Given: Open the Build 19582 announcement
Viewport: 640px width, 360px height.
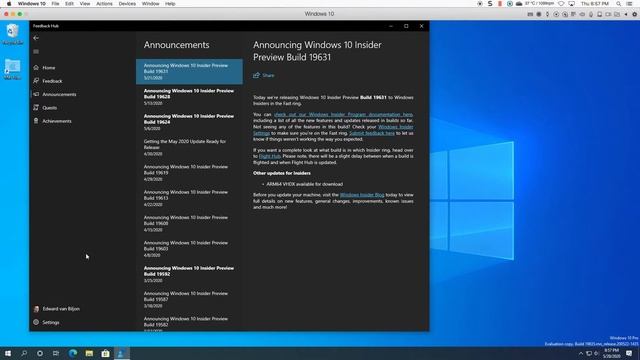Looking at the screenshot, I should [x=189, y=322].
